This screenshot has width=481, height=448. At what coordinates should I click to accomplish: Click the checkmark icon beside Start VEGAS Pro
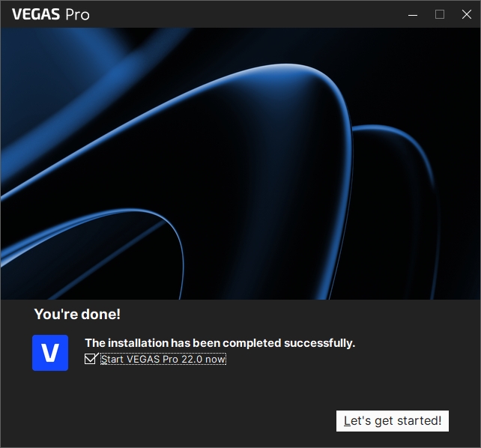pyautogui.click(x=91, y=359)
